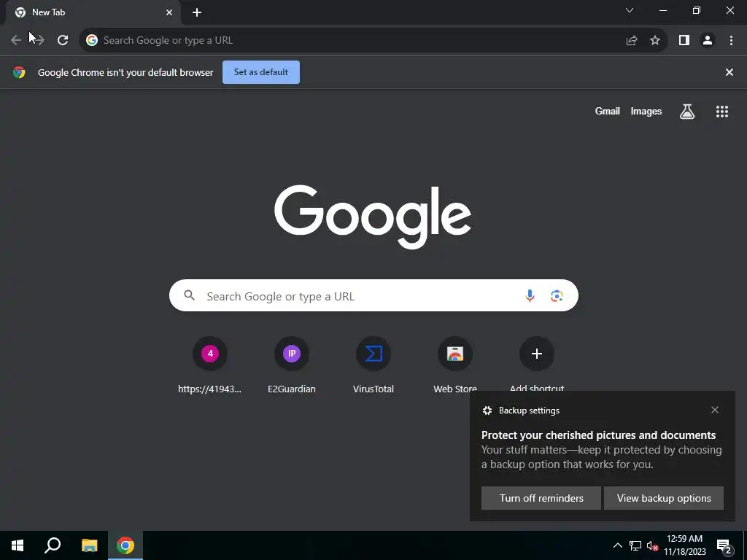Viewport: 747px width, 560px height.
Task: Go back using the back arrow
Action: coord(16,41)
